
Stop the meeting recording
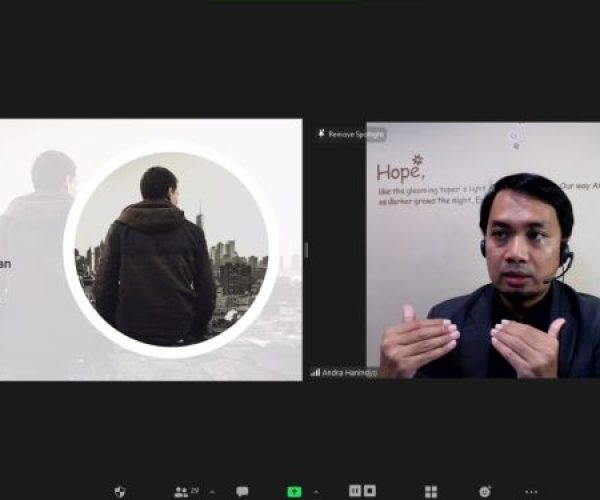point(370,491)
